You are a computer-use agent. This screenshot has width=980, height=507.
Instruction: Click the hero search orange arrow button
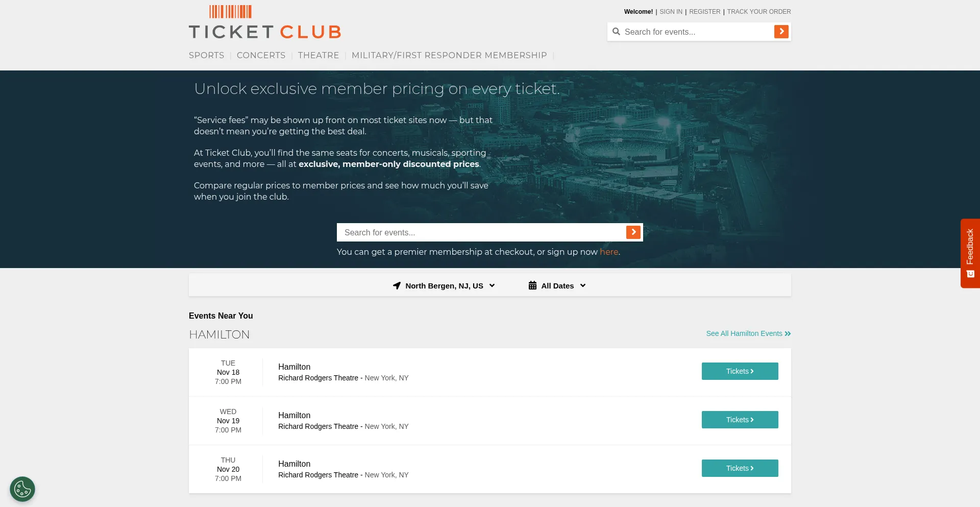coord(633,232)
